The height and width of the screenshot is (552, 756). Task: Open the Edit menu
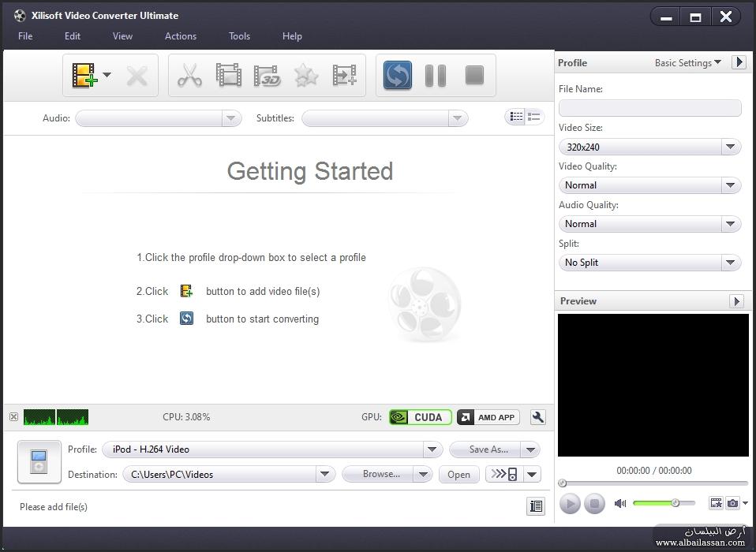(73, 36)
